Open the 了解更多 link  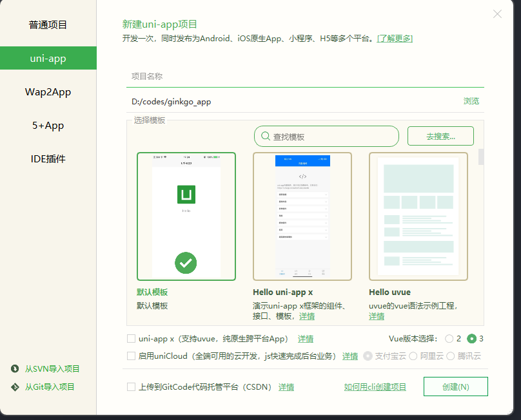pos(395,39)
